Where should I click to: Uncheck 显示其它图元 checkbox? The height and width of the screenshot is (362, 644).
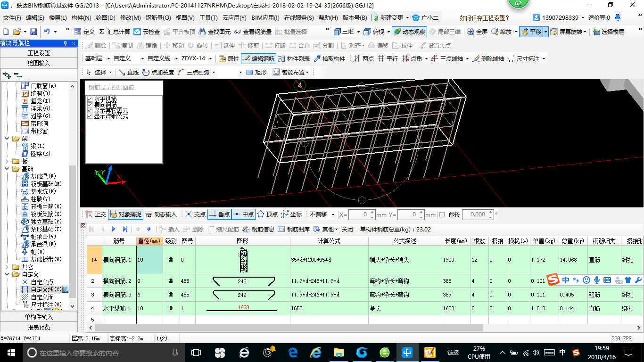(x=90, y=110)
